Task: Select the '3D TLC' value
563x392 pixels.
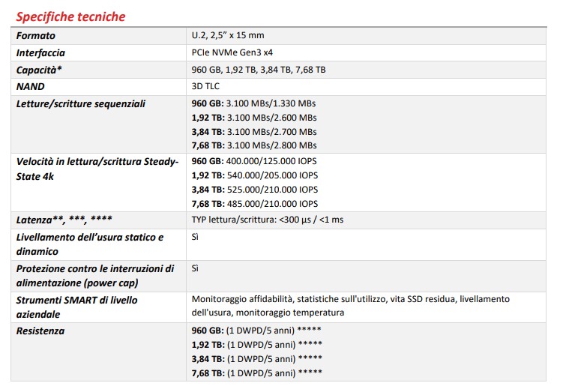Action: click(207, 87)
